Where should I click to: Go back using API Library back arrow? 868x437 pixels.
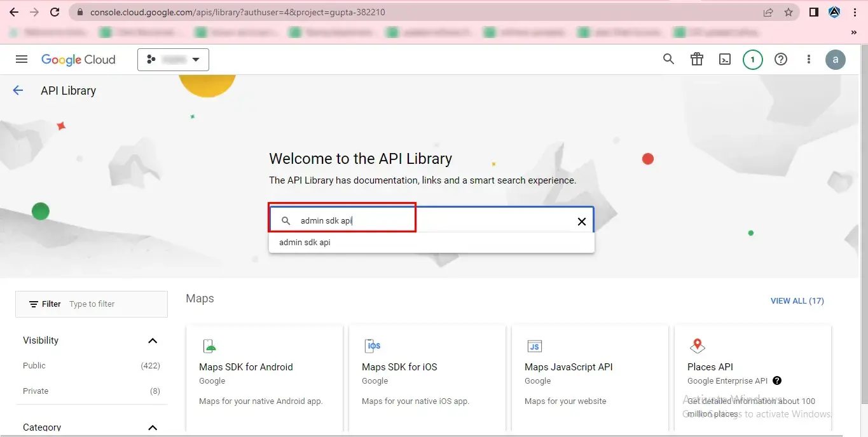tap(18, 90)
